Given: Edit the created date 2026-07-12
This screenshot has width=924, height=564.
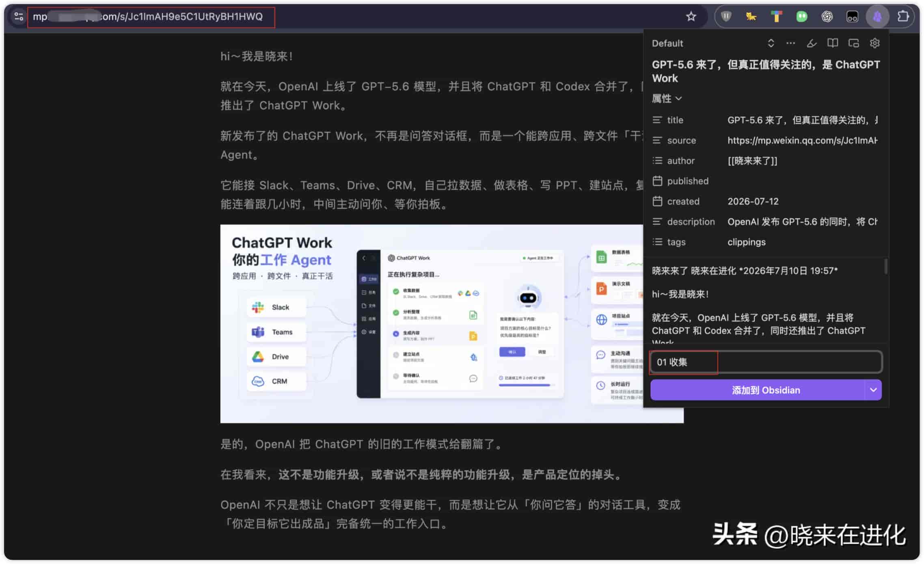Looking at the screenshot, I should pos(753,201).
